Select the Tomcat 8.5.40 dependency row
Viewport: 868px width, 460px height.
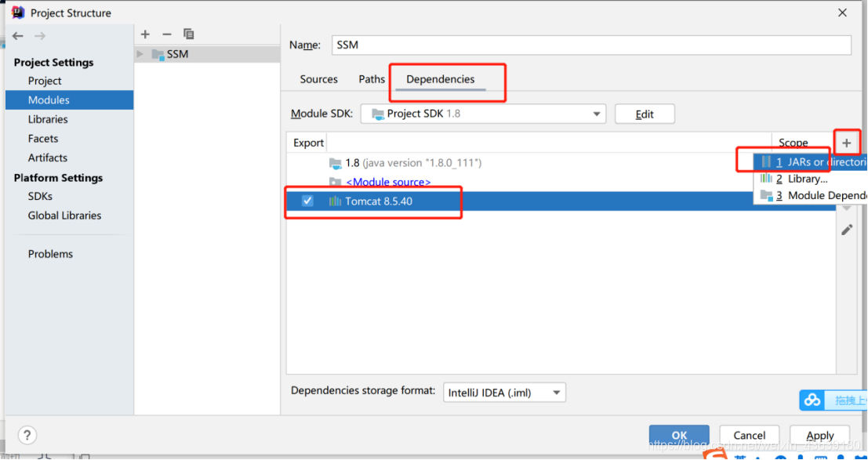561,201
